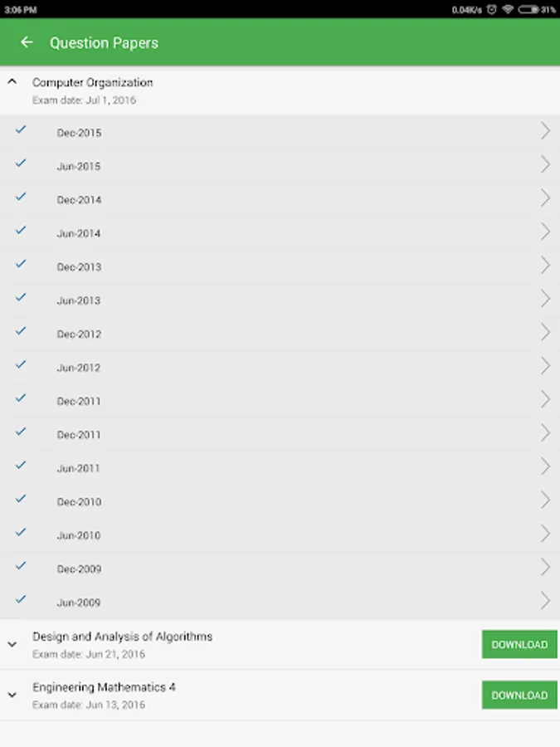560x747 pixels.
Task: Click the chevron arrow for Dec-2012
Action: click(545, 332)
